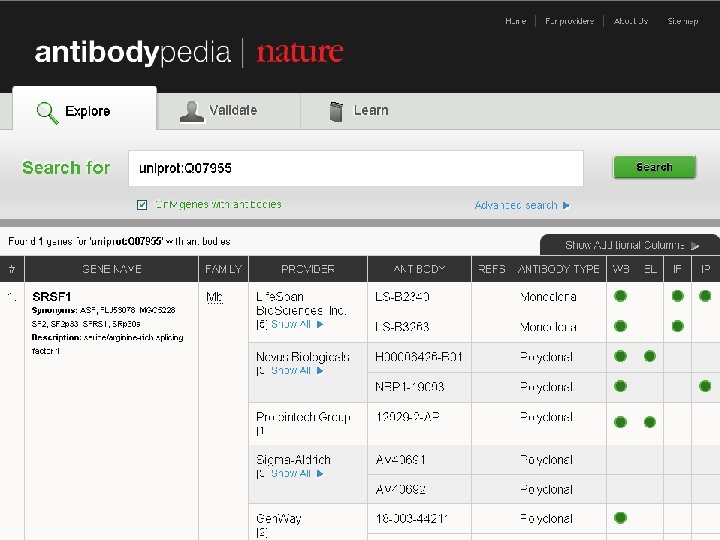Sort by Provider column header
The height and width of the screenshot is (540, 720).
(x=308, y=269)
